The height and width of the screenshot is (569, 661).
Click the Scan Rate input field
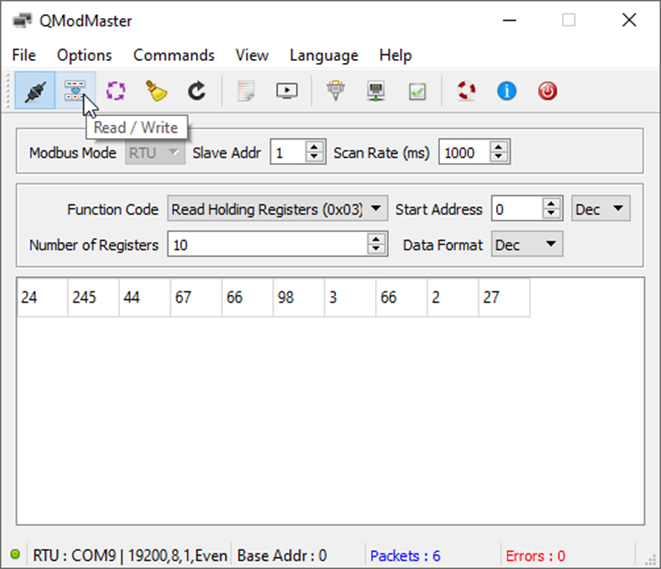(x=465, y=152)
